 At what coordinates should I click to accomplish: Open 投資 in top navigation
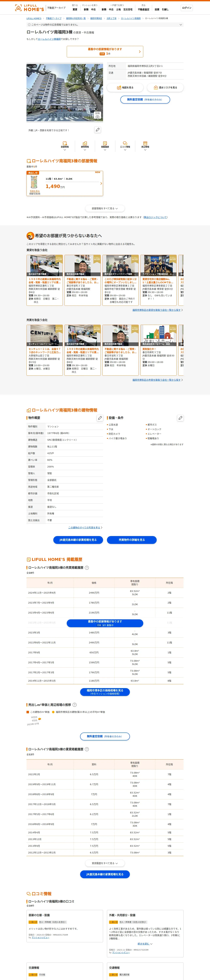pyautogui.click(x=157, y=9)
